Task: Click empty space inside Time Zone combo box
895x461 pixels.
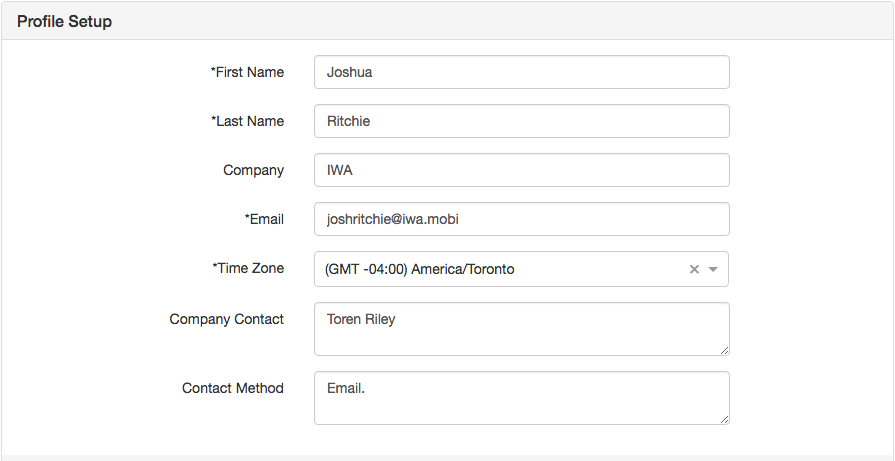Action: (x=599, y=269)
